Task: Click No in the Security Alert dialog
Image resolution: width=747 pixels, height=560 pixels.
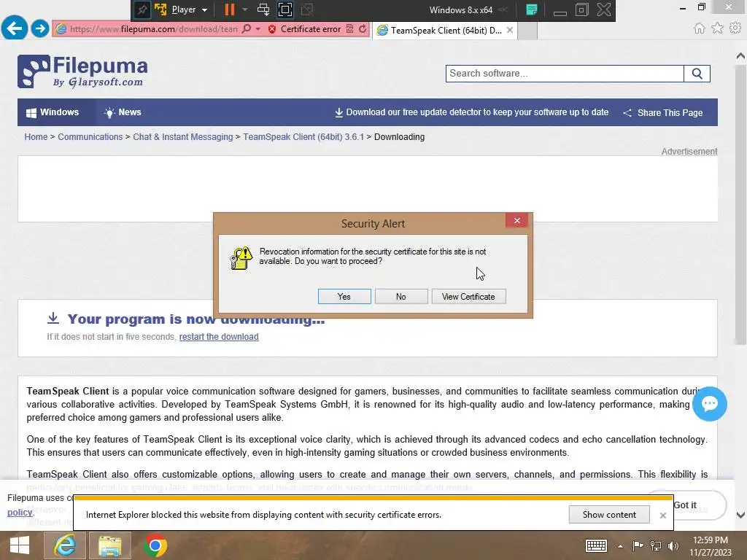Action: click(x=401, y=296)
